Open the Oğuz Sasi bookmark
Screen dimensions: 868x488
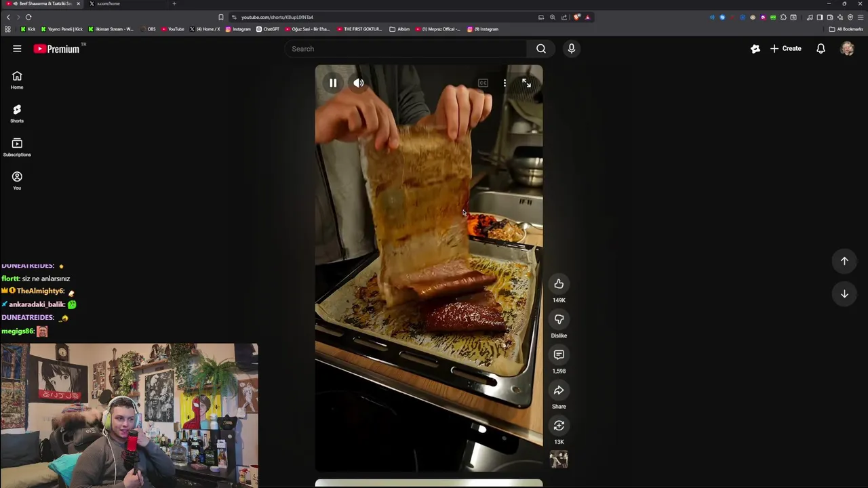(x=307, y=29)
